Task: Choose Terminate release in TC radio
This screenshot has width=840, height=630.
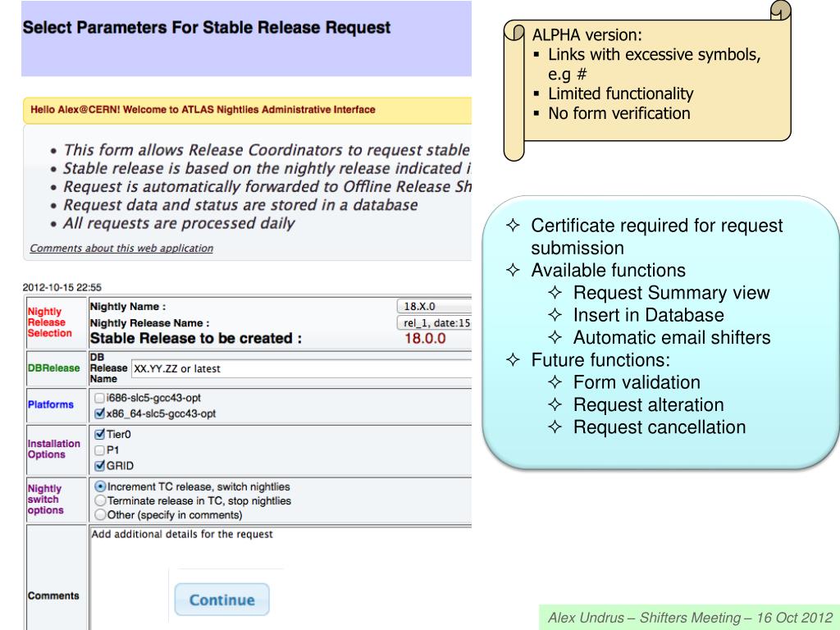Action: click(x=100, y=500)
